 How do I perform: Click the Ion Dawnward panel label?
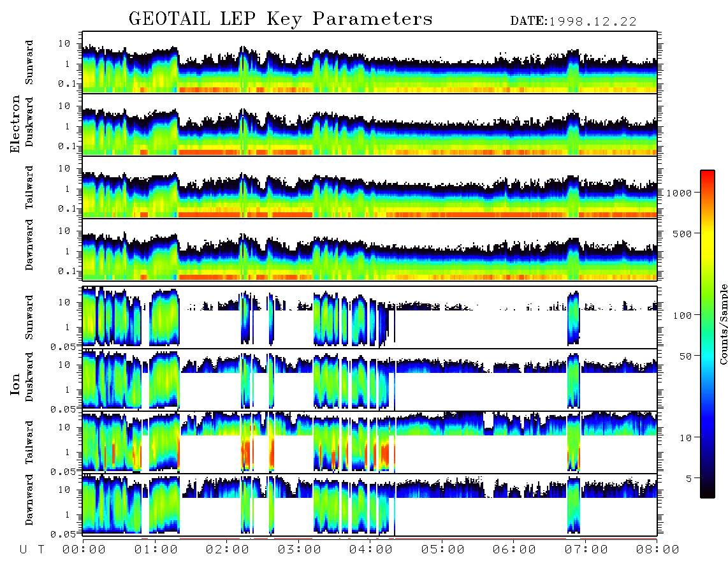click(x=29, y=500)
